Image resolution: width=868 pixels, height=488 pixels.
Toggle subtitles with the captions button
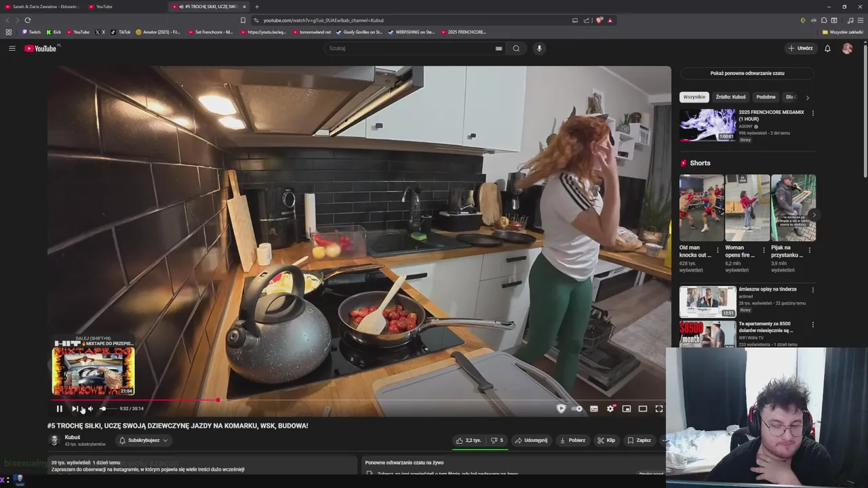pos(594,409)
